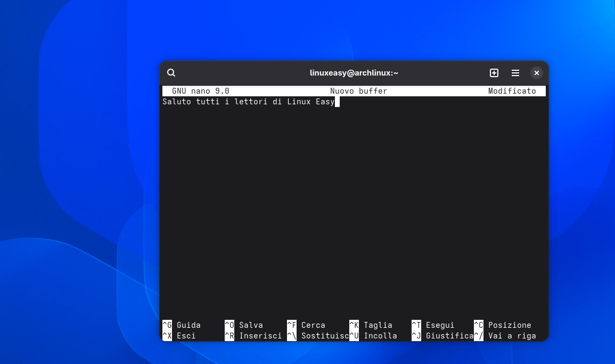Open the terminal hamburger menu
615x364 pixels.
(x=515, y=73)
